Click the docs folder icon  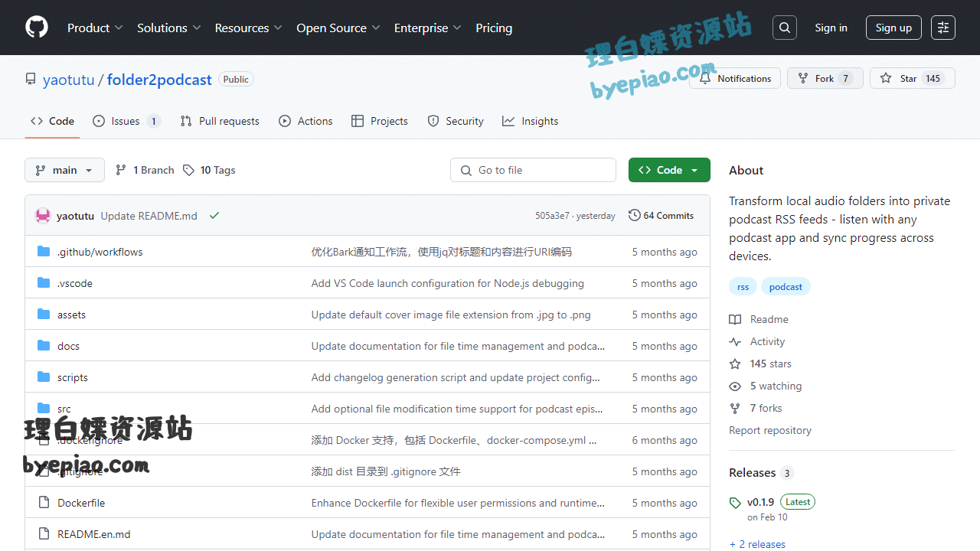coord(44,346)
